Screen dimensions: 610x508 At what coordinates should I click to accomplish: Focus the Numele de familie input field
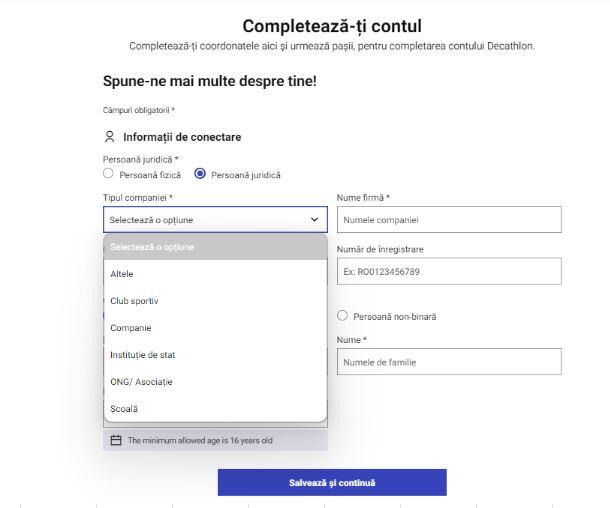(449, 362)
